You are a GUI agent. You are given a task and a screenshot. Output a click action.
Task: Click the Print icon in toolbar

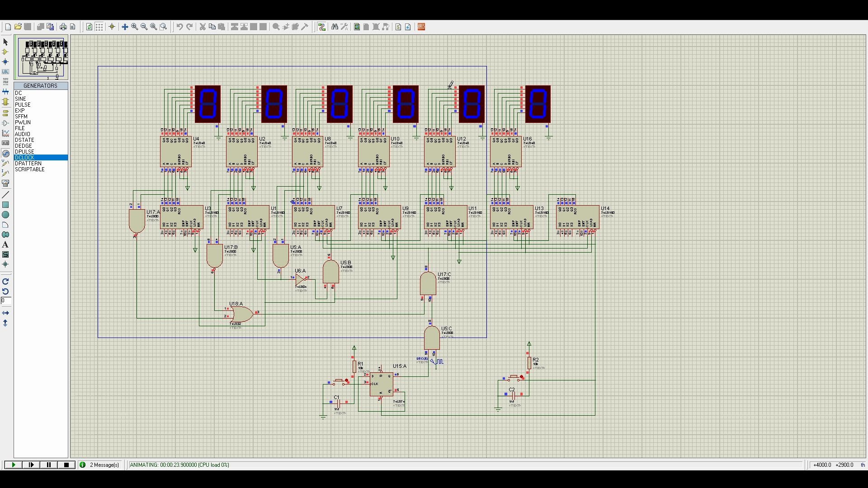pos(63,27)
